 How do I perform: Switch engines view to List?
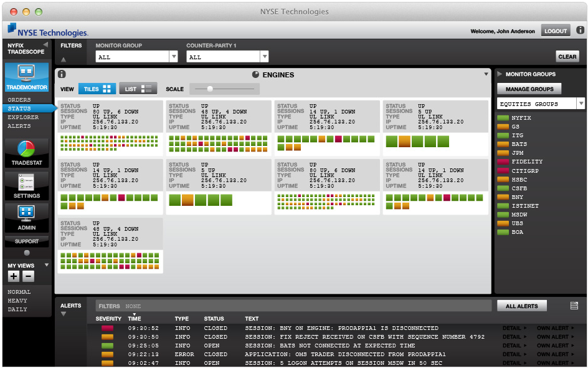point(138,89)
